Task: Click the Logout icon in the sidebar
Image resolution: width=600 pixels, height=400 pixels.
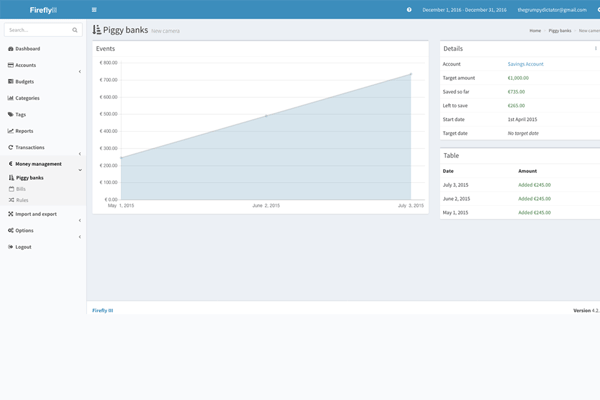Action: 11,247
